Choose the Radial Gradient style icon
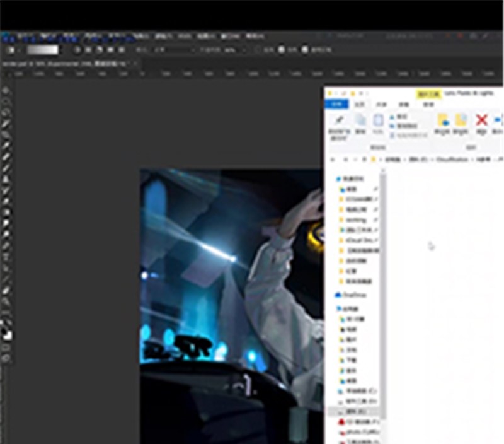 coord(88,50)
